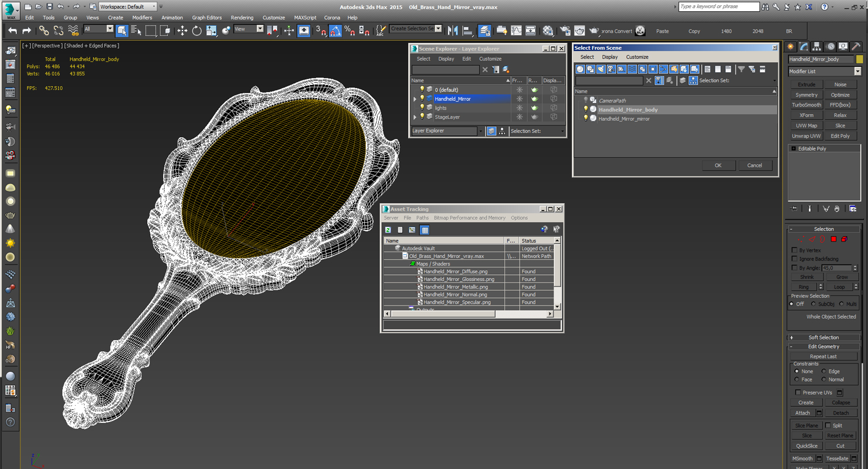Image resolution: width=868 pixels, height=469 pixels.
Task: Open the Modify panel tab icon
Action: pyautogui.click(x=803, y=47)
